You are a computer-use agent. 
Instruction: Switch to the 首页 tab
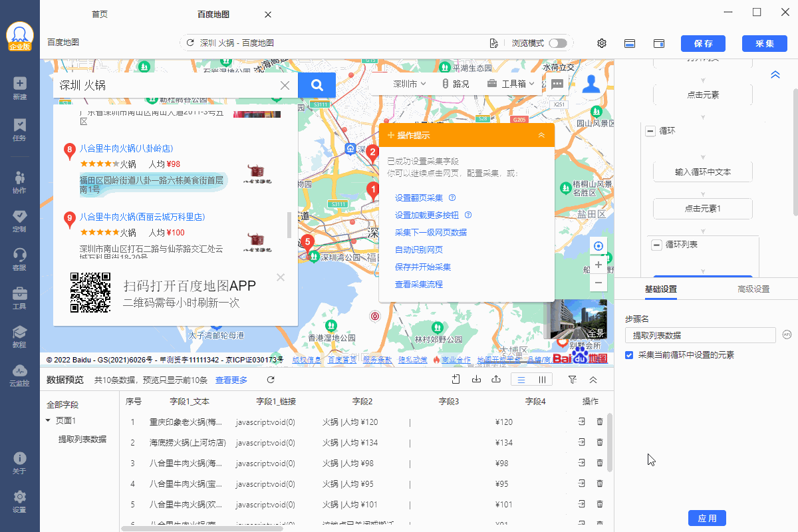click(100, 14)
